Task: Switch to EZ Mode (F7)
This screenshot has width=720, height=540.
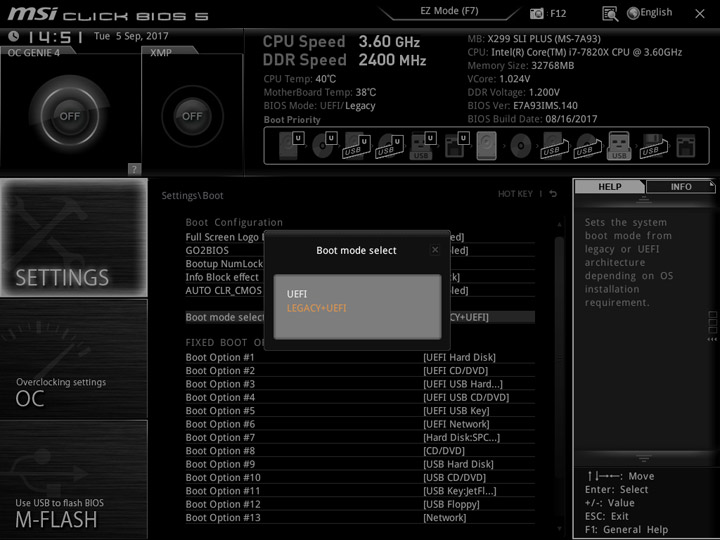Action: pos(449,11)
